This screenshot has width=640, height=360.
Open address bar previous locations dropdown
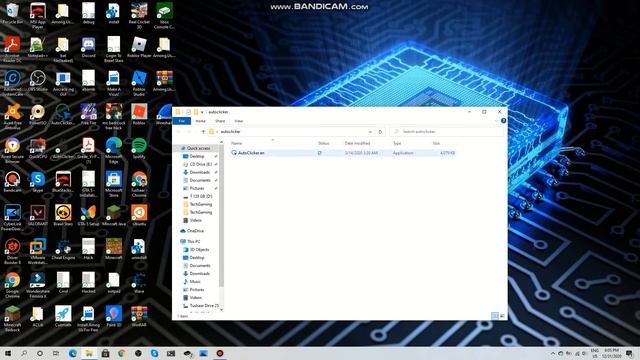point(370,132)
